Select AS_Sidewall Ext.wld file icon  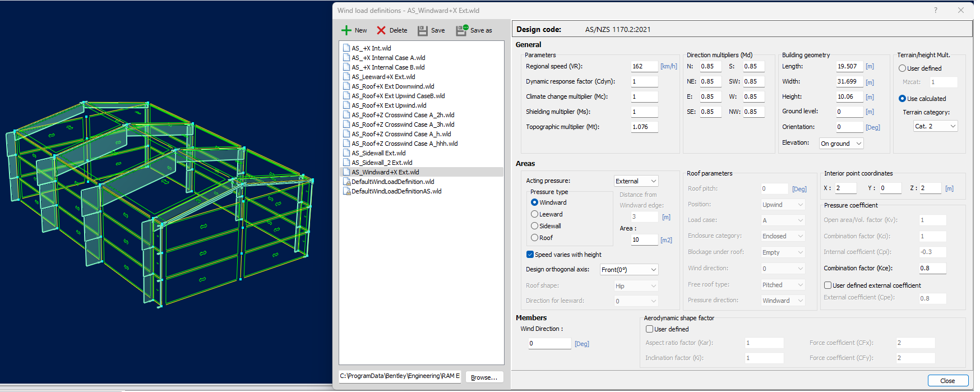(x=347, y=153)
